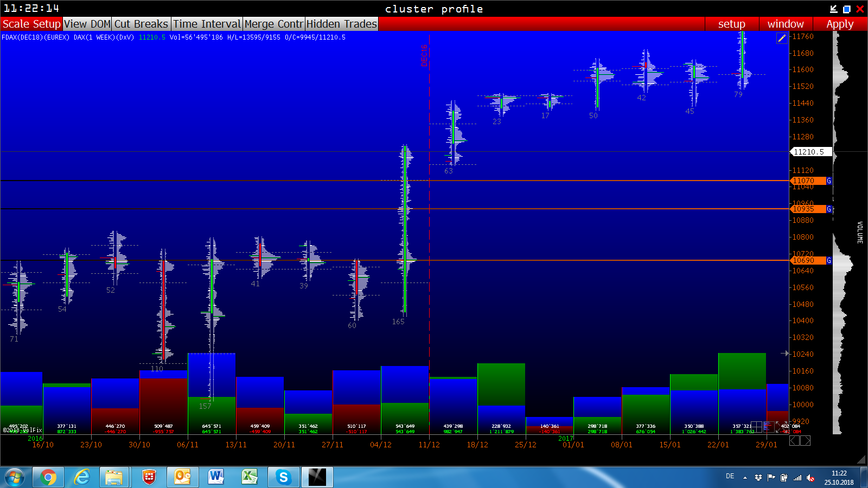Select the 11070 orange price level label
Viewport: 868px width, 488px height.
point(807,181)
